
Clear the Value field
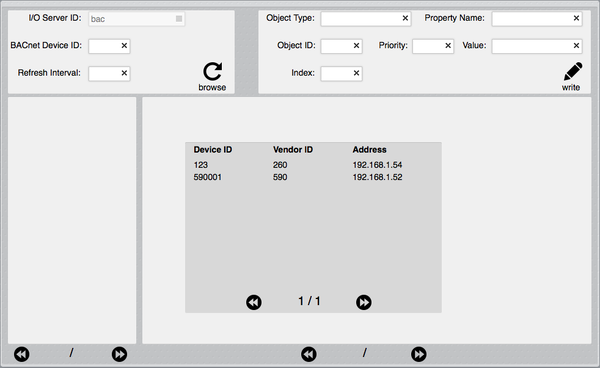(x=576, y=46)
